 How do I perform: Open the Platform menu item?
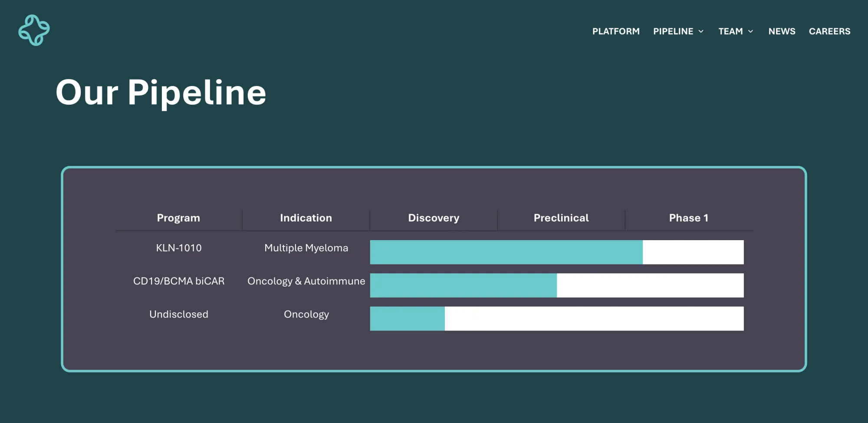[615, 31]
